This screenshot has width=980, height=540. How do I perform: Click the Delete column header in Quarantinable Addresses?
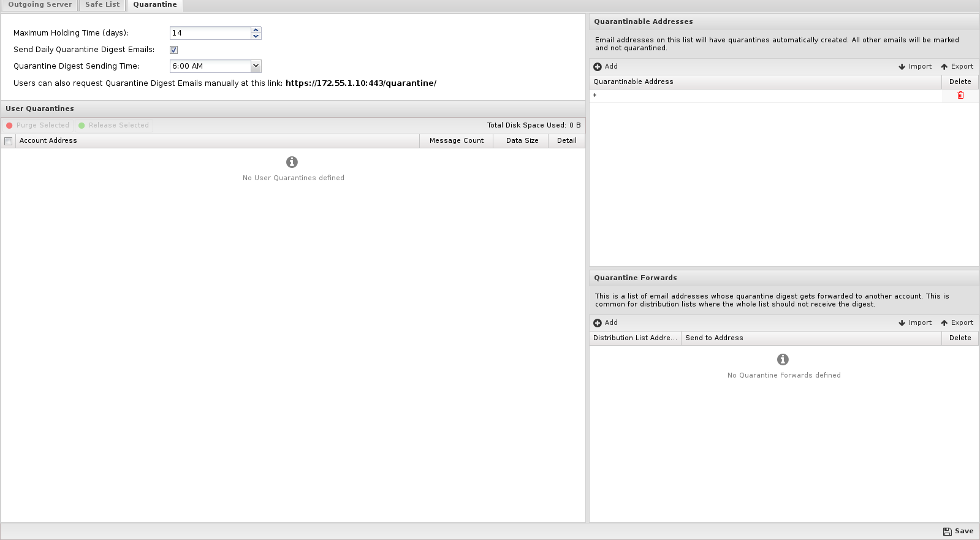coord(960,82)
